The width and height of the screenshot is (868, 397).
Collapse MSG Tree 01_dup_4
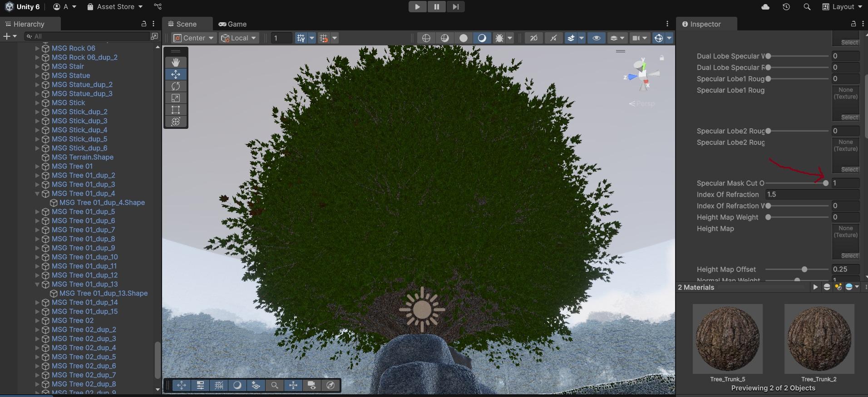37,193
